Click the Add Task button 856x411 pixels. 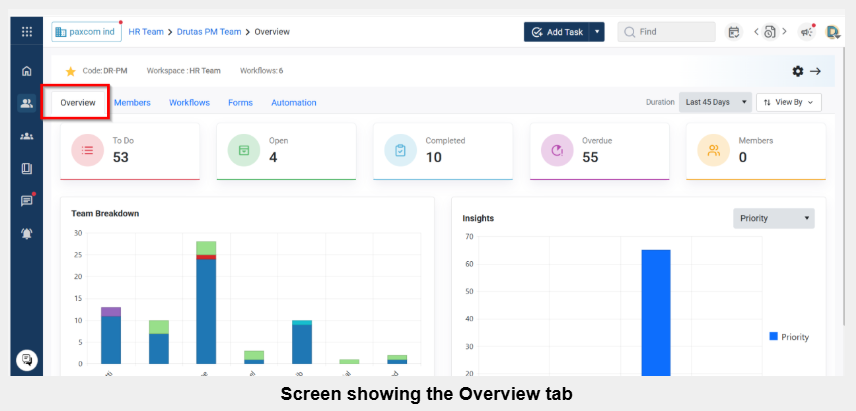(x=557, y=32)
